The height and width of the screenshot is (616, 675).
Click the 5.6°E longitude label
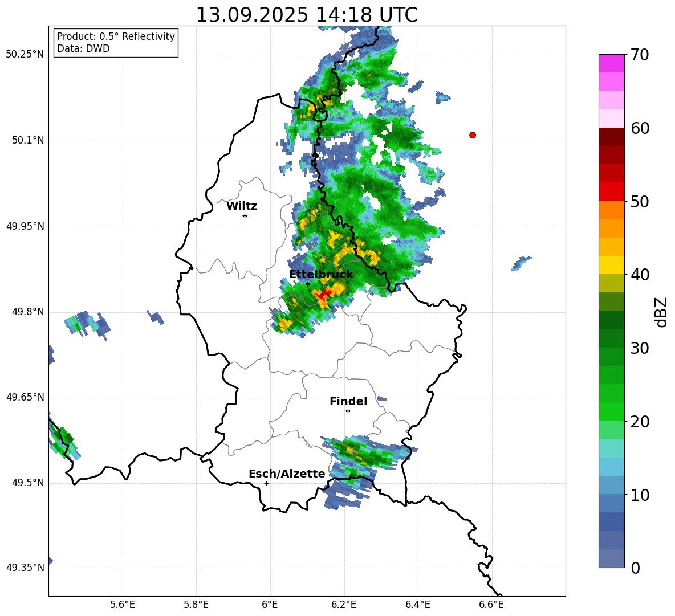tap(123, 605)
